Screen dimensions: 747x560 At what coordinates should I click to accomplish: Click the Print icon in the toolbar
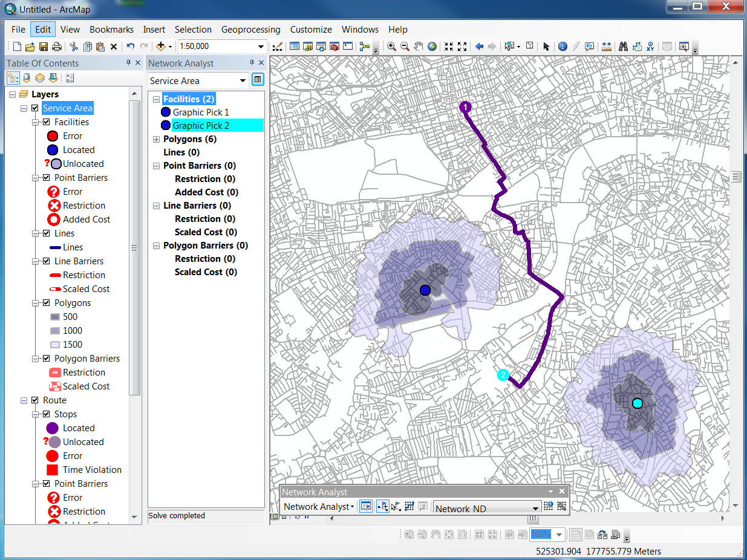pyautogui.click(x=57, y=47)
